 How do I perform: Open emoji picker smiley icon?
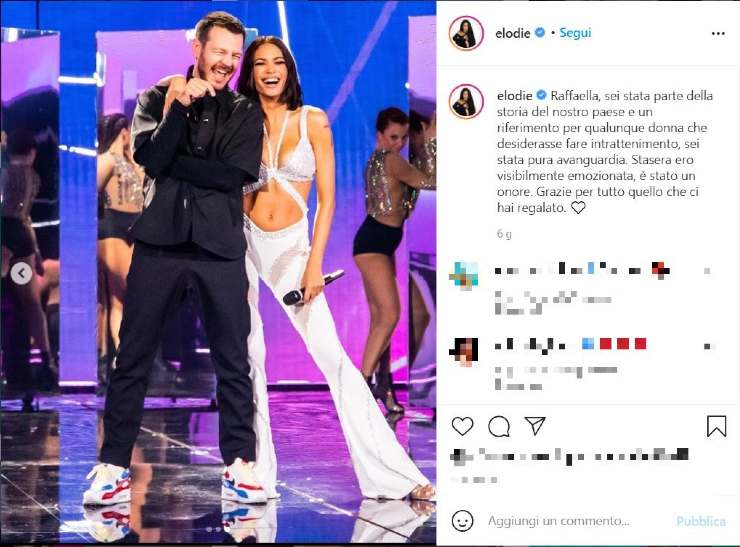(462, 521)
